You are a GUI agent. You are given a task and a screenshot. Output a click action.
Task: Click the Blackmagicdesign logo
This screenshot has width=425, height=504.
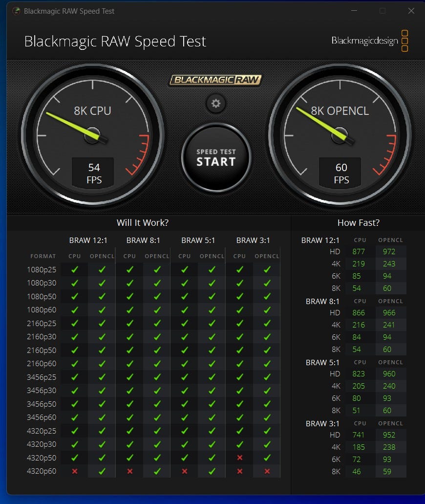coord(370,41)
